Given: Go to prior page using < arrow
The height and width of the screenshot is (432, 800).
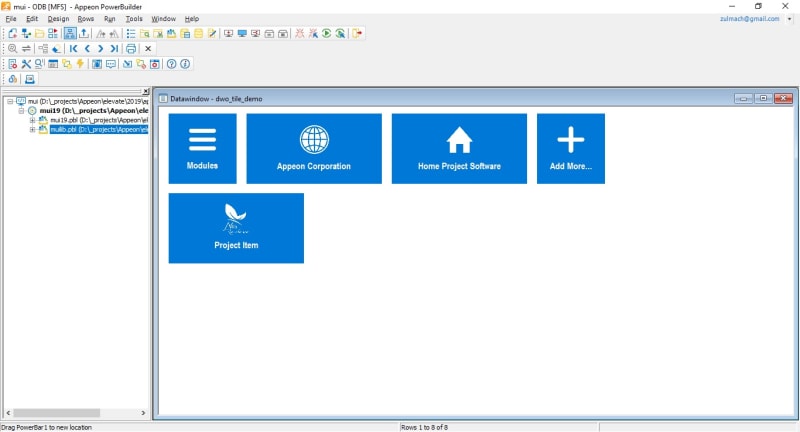Looking at the screenshot, I should tap(87, 48).
